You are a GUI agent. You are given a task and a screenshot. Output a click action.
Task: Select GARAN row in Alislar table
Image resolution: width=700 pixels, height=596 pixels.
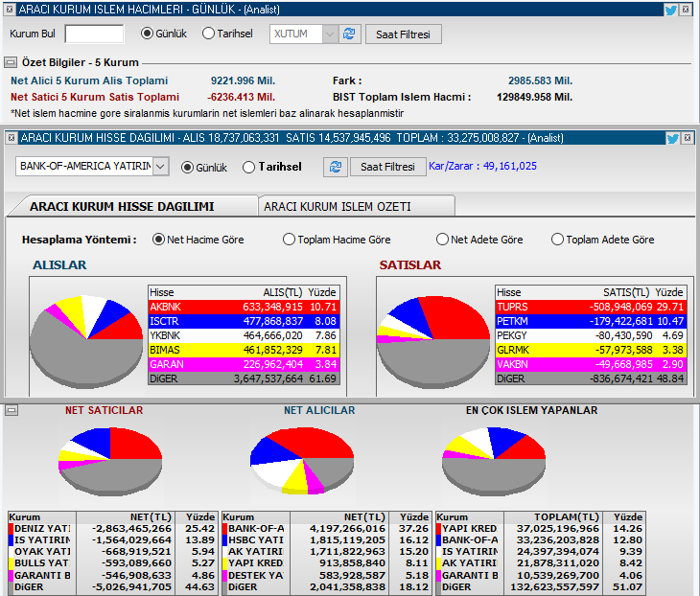coord(244,364)
